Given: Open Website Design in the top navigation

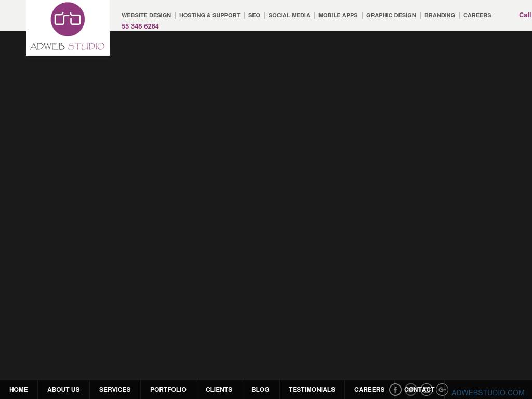Looking at the screenshot, I should 146,15.
